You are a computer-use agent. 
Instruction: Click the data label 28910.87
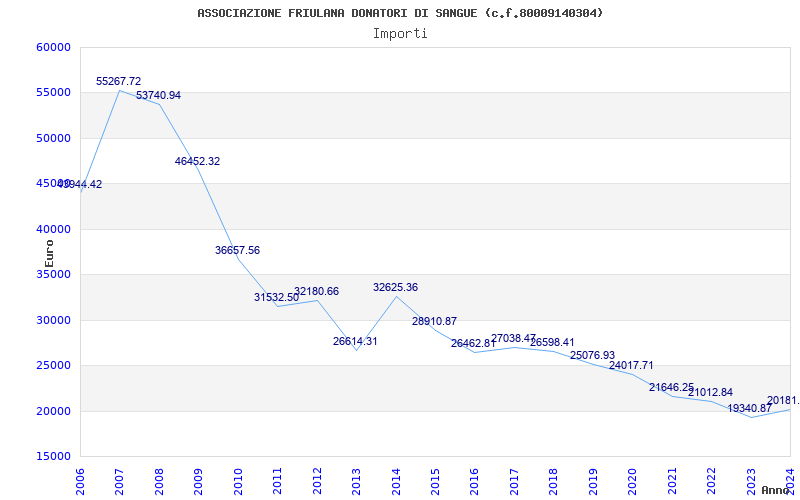pos(435,321)
